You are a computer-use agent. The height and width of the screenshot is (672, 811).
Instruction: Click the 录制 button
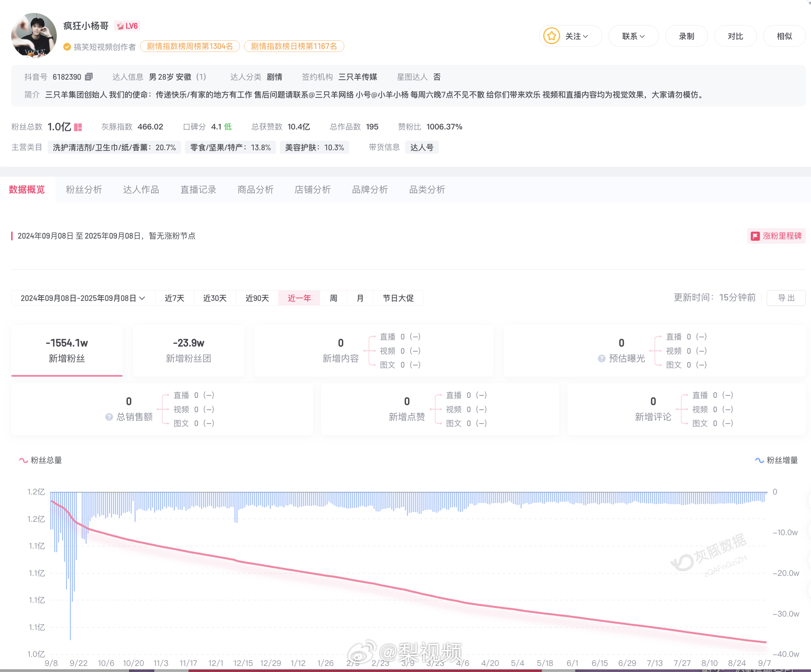pos(686,36)
